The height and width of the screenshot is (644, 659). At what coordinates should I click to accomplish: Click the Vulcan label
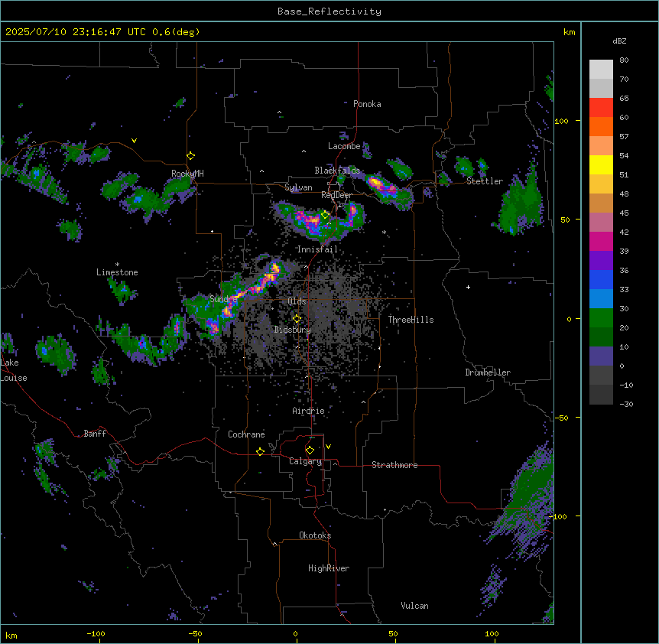pos(414,606)
